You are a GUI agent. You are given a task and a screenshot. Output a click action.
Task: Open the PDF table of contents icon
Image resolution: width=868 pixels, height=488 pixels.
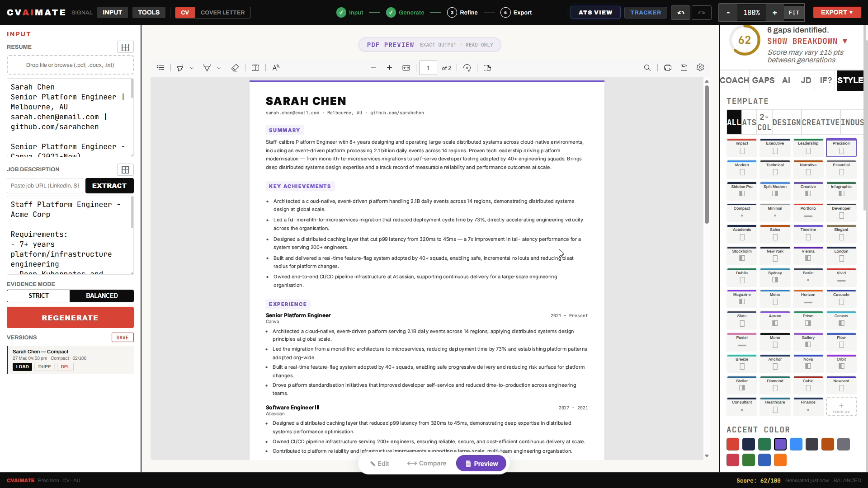[160, 68]
